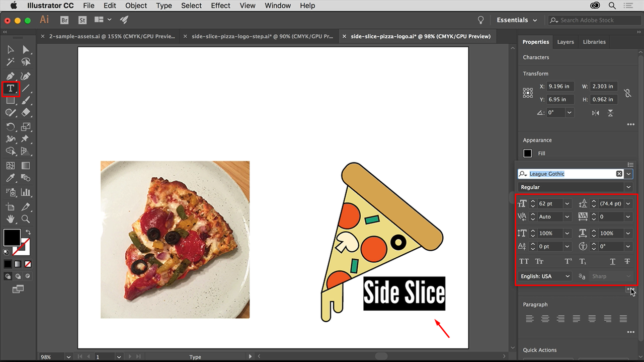Viewport: 644px width, 362px height.
Task: Click the Search Adobe Stock field
Action: tap(594, 20)
